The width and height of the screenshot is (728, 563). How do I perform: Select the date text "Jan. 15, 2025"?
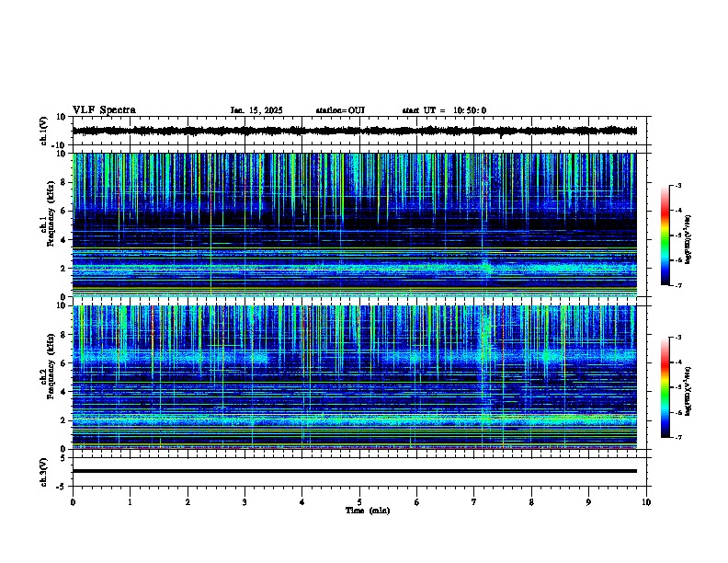256,110
